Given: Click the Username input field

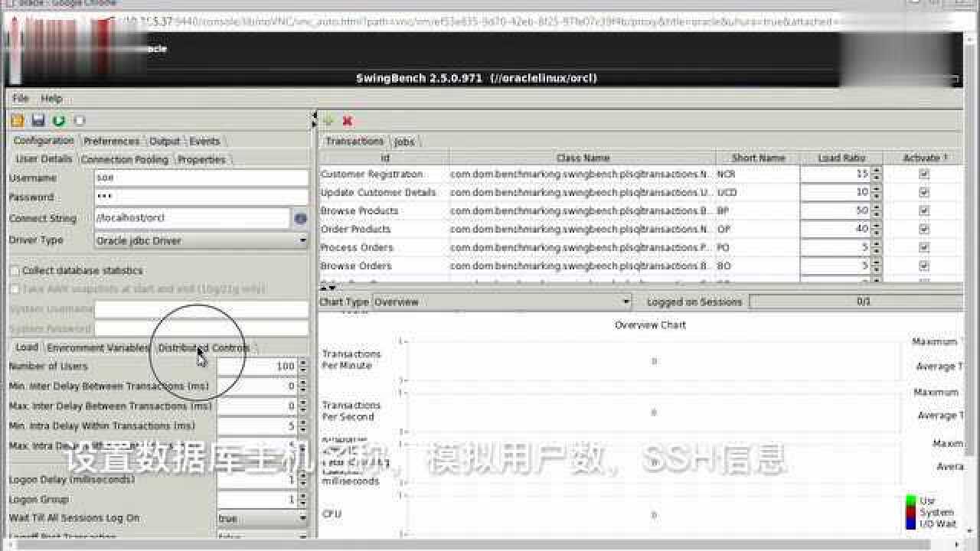Looking at the screenshot, I should pyautogui.click(x=201, y=178).
